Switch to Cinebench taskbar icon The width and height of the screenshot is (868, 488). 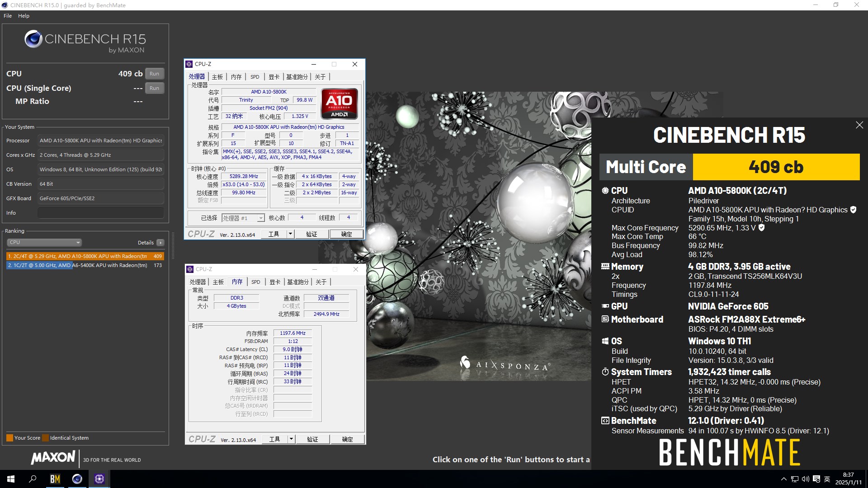77,479
